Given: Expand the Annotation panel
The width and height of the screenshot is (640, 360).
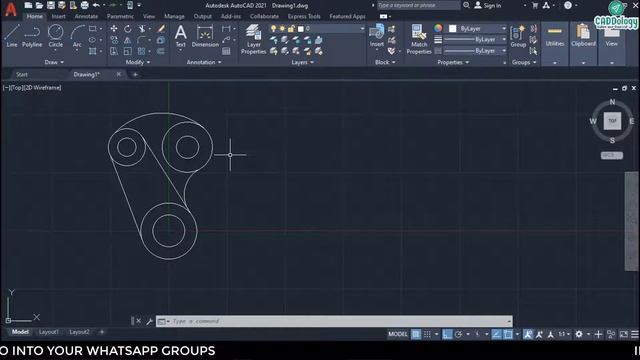Looking at the screenshot, I should pos(204,62).
